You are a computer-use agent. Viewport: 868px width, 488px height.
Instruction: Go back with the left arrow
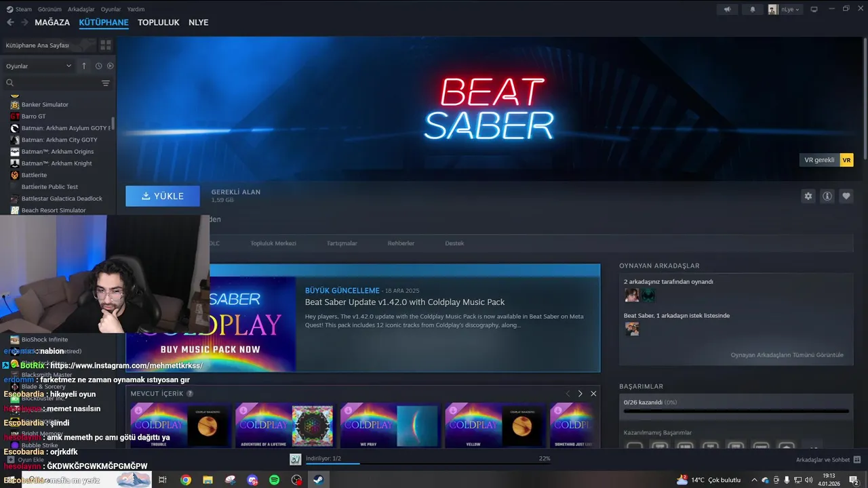[10, 22]
